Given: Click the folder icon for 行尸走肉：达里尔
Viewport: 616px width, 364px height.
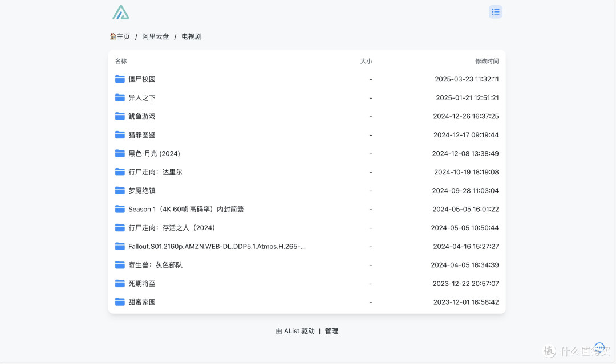Looking at the screenshot, I should (120, 172).
